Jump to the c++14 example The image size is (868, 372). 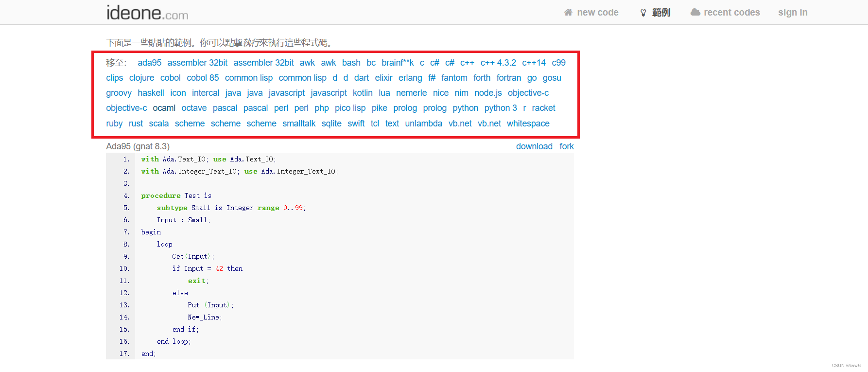click(x=534, y=63)
